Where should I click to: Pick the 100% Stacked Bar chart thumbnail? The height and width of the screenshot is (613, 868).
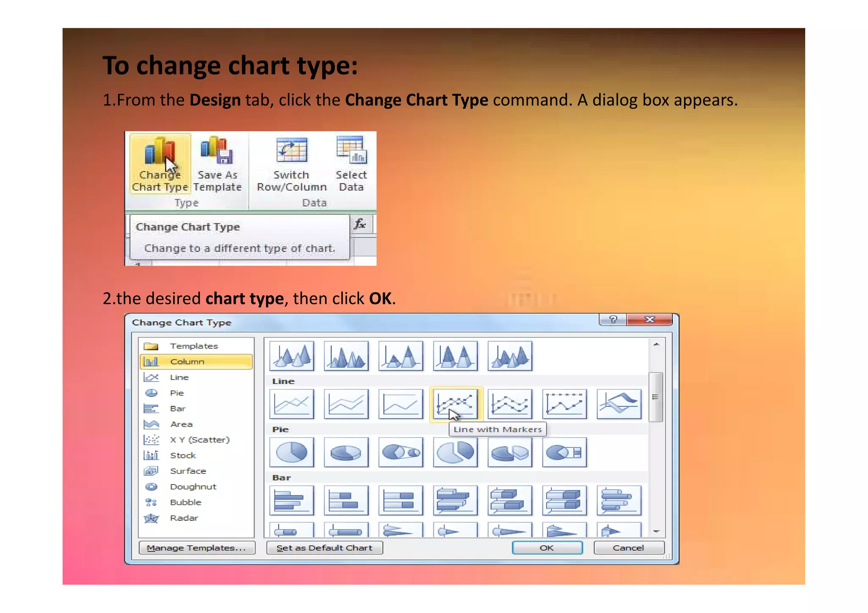[x=401, y=500]
